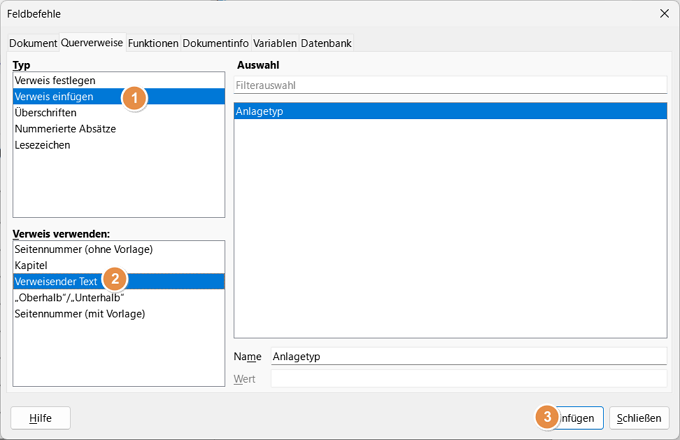Viewport: 680px width, 440px height.
Task: Switch to the Dokument tab
Action: click(x=33, y=43)
